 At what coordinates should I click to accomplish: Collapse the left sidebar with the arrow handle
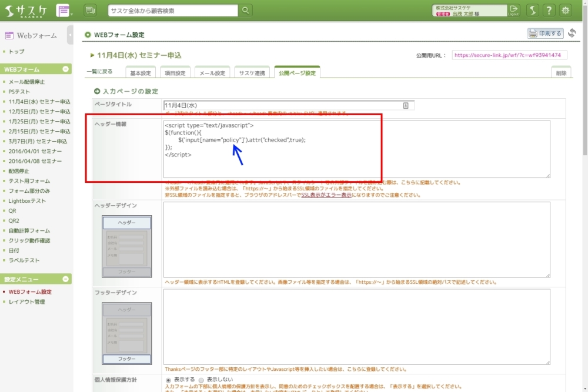point(71,35)
